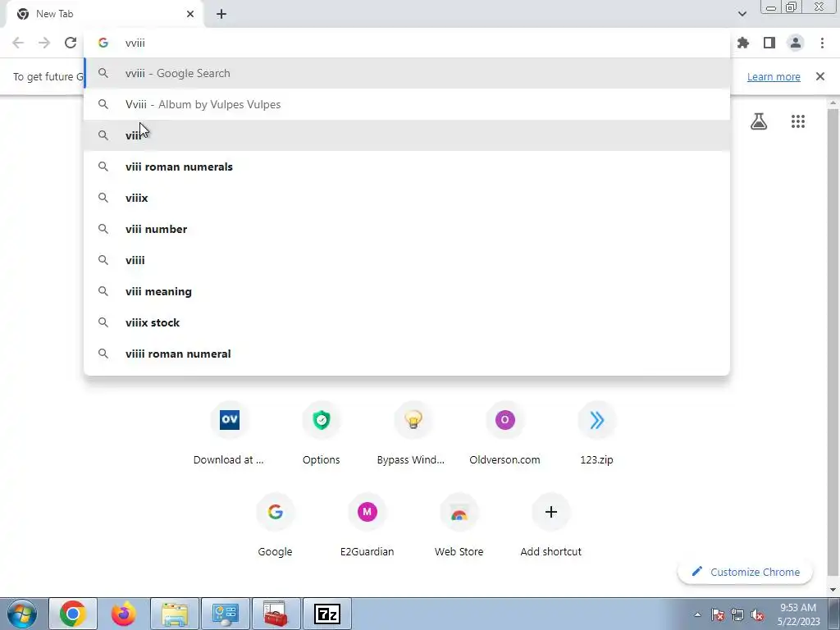
Task: Click the address bar containing vviii
Action: tap(407, 43)
